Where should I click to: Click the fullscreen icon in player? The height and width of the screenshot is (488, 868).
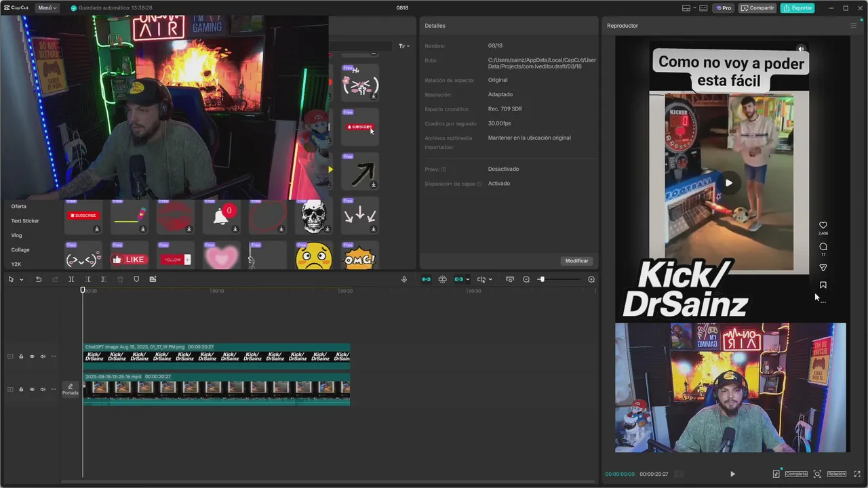tap(857, 474)
